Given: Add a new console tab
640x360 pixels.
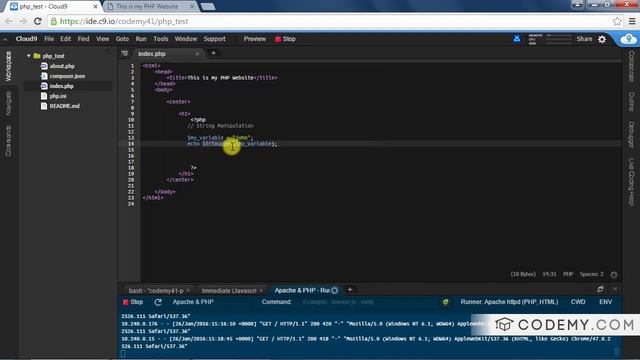Looking at the screenshot, I should [350, 290].
